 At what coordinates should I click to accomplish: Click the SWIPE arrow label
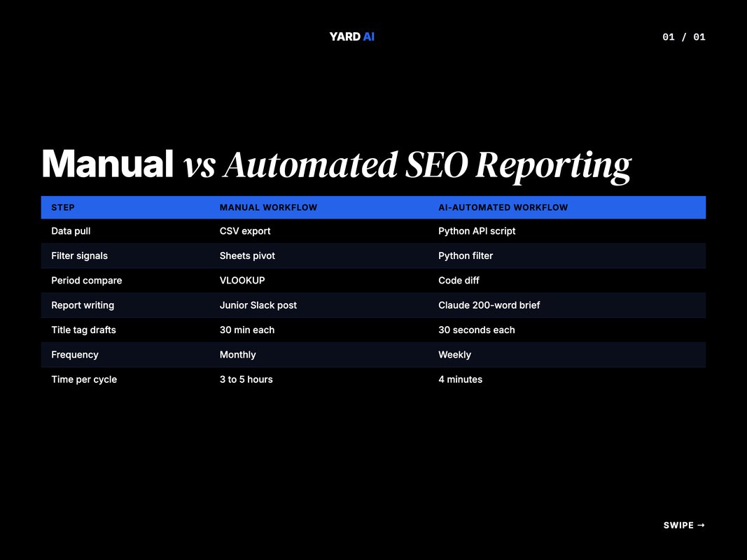pyautogui.click(x=684, y=525)
